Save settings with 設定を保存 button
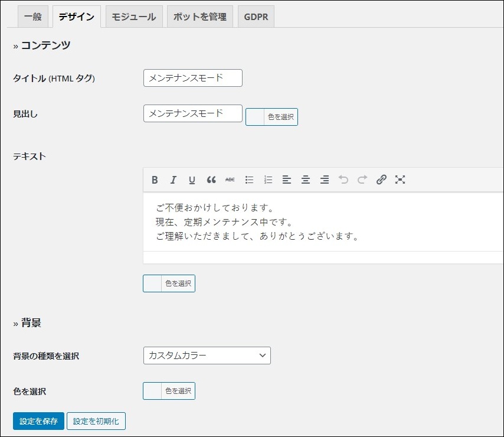The height and width of the screenshot is (437, 504). click(38, 422)
